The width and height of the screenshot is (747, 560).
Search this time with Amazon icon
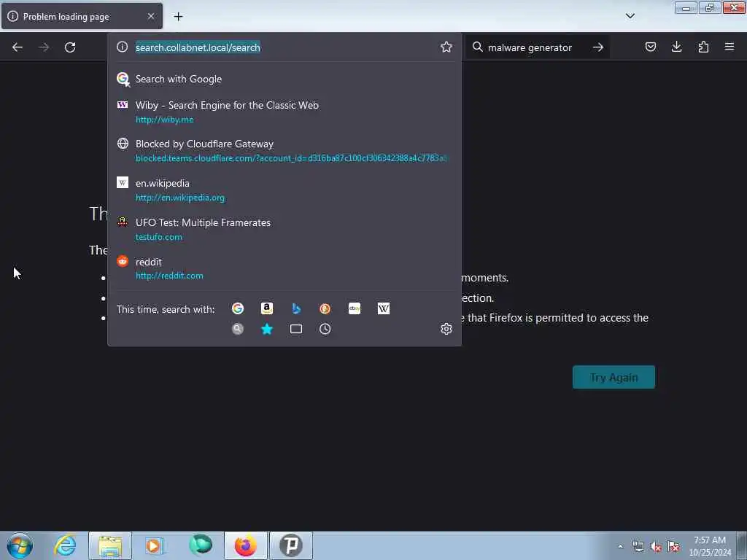click(x=267, y=308)
